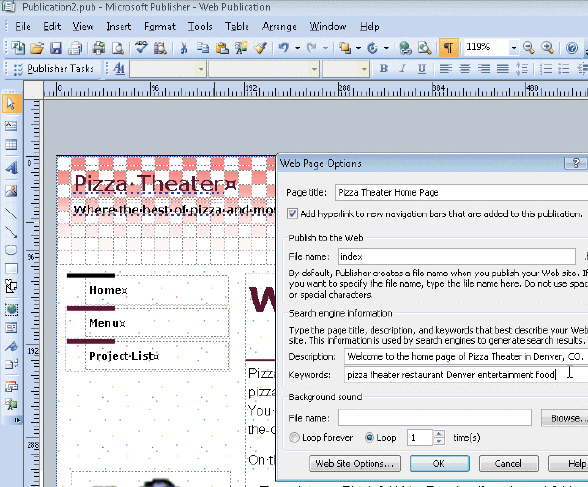The height and width of the screenshot is (487, 588).
Task: Open the Edit menu
Action: pyautogui.click(x=52, y=27)
